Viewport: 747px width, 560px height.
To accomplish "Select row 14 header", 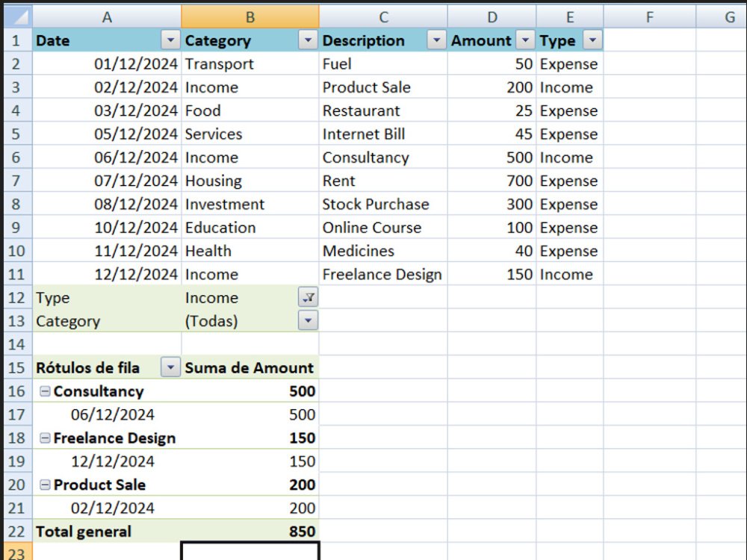I will [18, 344].
